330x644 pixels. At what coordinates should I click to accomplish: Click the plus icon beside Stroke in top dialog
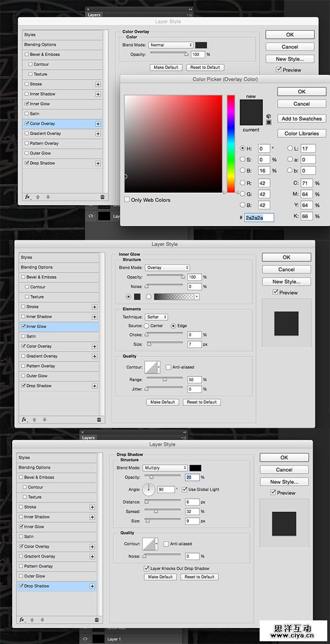point(98,84)
